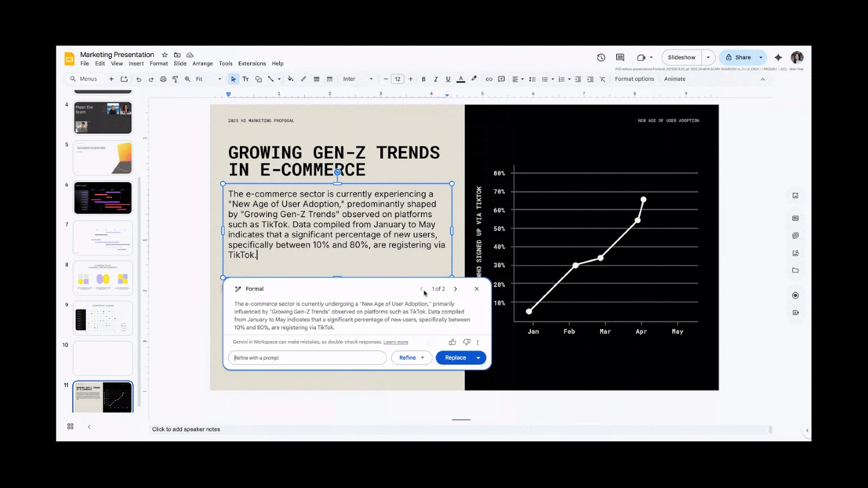Open the border weight options
This screenshot has height=488, width=868.
[316, 79]
